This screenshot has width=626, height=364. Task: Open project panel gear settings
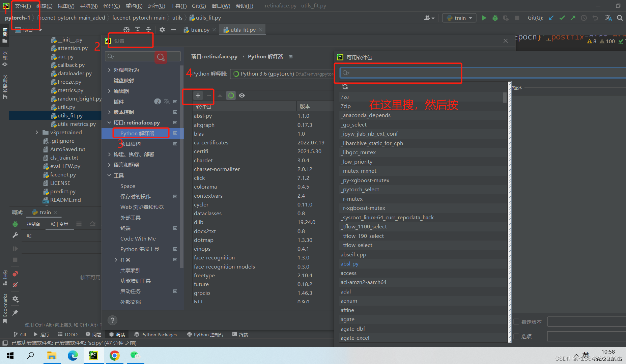[162, 30]
